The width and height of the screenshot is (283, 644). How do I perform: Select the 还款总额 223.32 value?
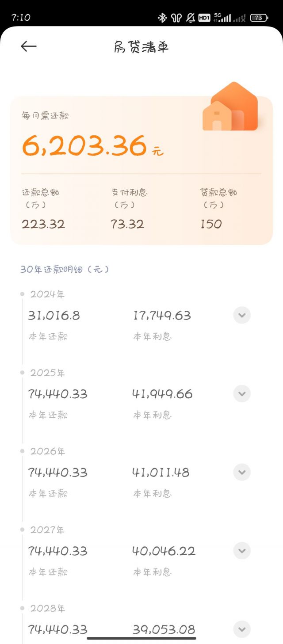(x=43, y=224)
